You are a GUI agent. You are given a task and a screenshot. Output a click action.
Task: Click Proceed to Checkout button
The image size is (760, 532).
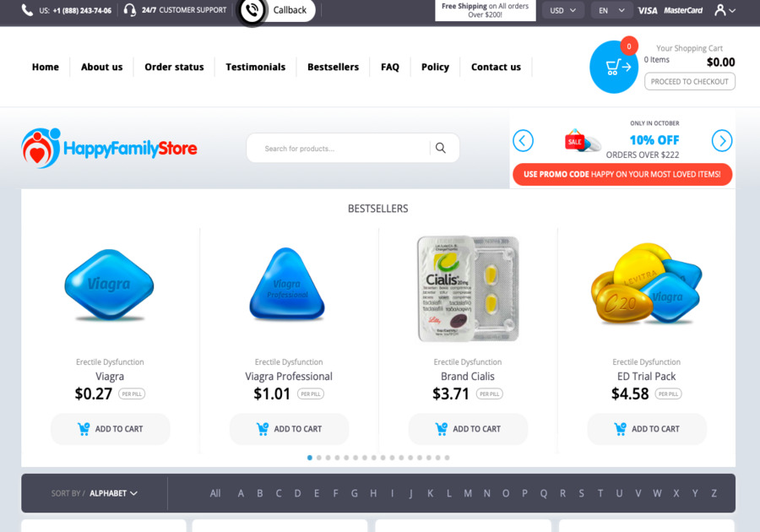(x=689, y=81)
